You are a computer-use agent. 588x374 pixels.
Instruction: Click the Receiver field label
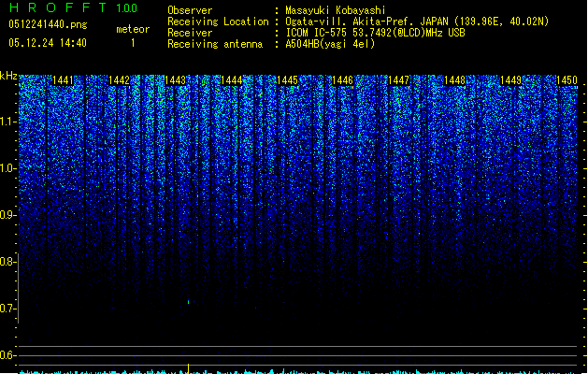pyautogui.click(x=190, y=33)
